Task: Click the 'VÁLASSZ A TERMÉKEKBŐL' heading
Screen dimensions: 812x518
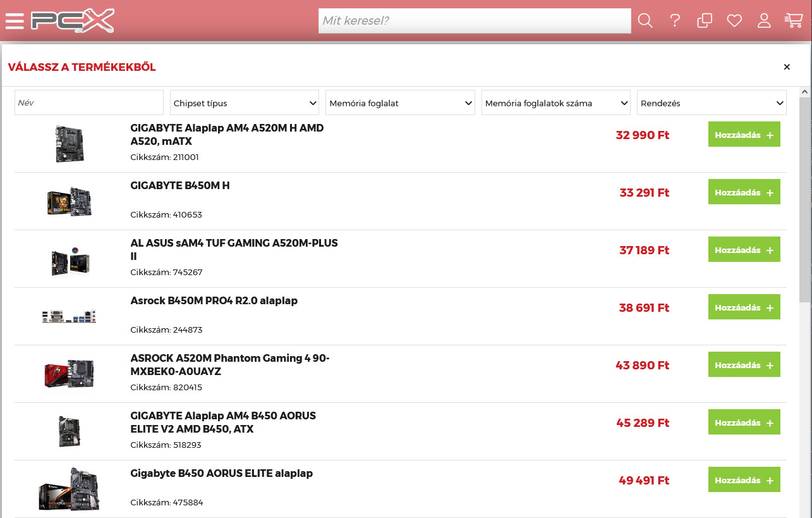Action: tap(82, 67)
